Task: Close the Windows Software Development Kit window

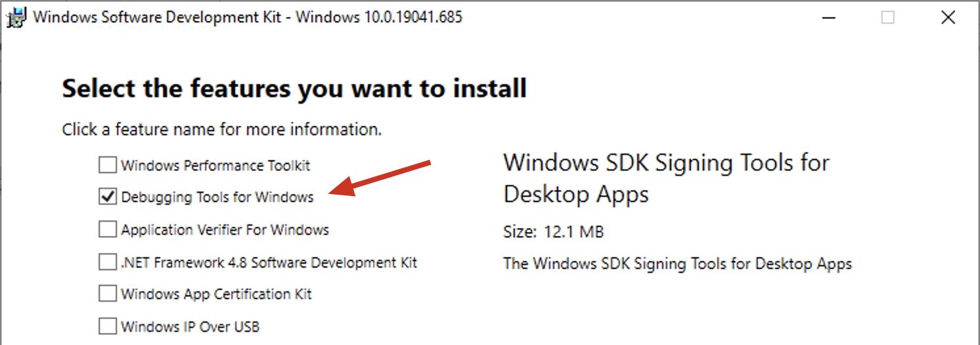Action: point(948,18)
